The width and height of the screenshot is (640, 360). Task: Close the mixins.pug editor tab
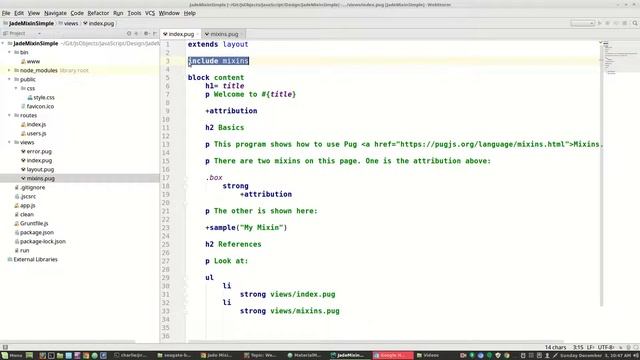[x=242, y=34]
